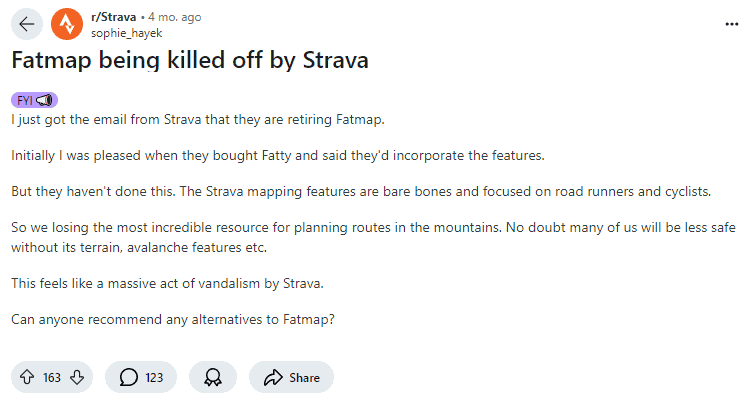Open the orange Strava community avatar
Viewport: 756px width, 407px height.
[x=67, y=24]
